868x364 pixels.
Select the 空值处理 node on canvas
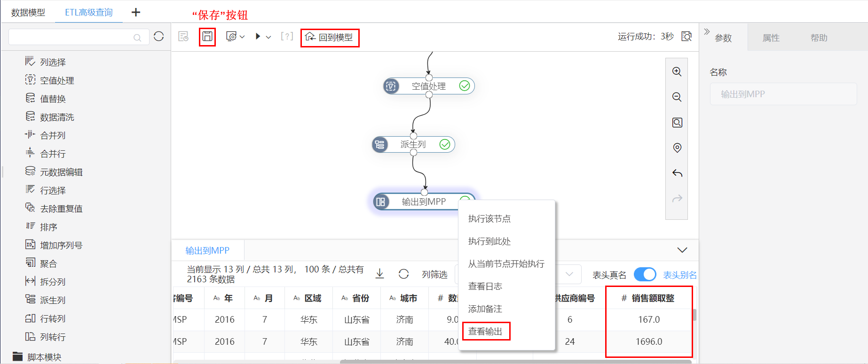click(x=429, y=86)
